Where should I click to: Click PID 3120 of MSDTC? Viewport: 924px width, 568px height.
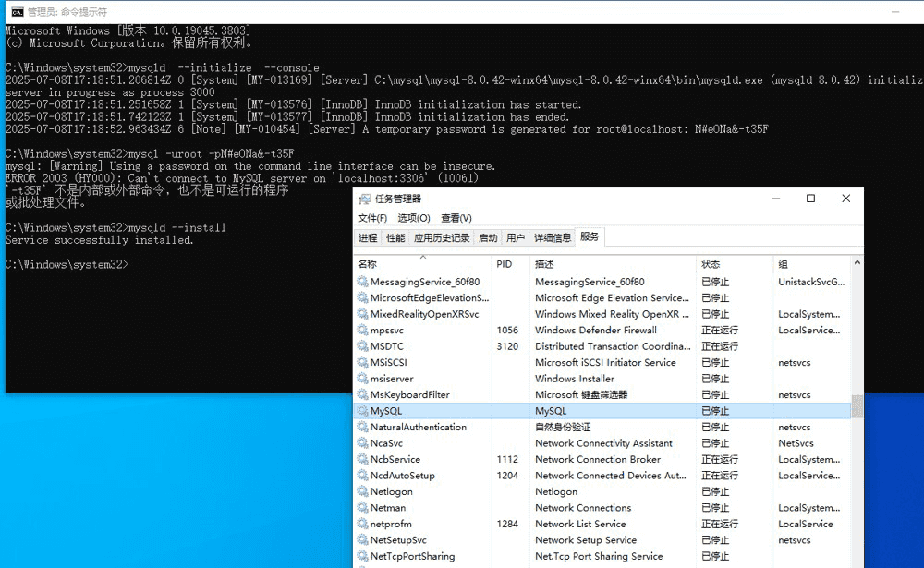507,346
